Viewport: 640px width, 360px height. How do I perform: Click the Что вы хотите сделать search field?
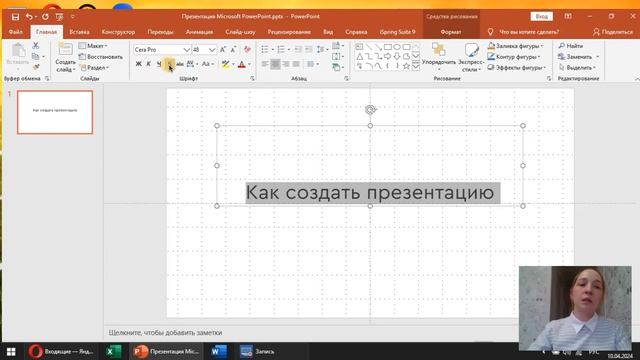click(529, 32)
